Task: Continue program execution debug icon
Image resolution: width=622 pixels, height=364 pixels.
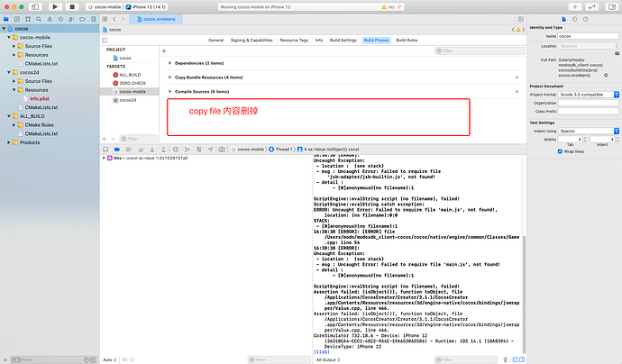Action: coord(129,150)
